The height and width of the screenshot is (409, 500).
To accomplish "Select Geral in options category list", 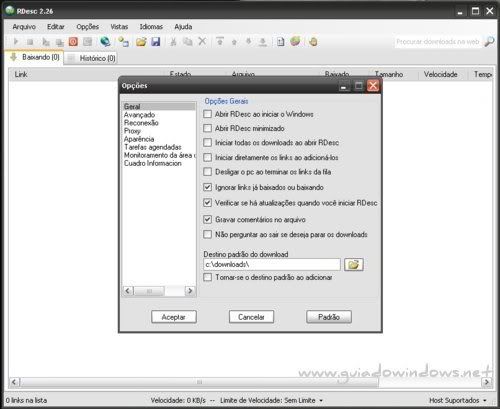I will coord(159,107).
